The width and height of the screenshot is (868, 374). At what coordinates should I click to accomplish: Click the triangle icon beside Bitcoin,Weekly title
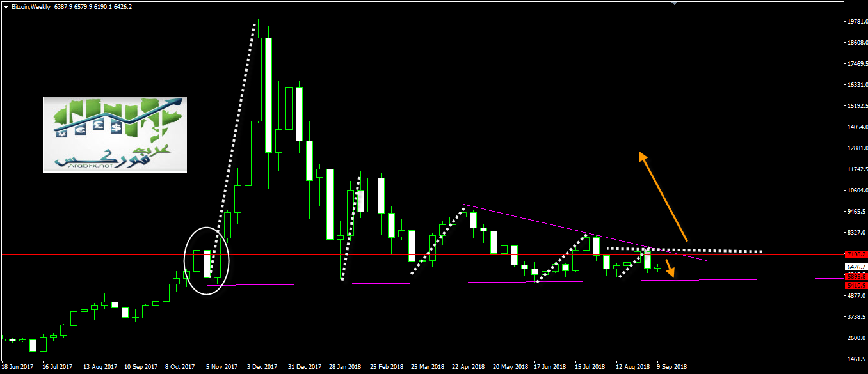(x=6, y=6)
